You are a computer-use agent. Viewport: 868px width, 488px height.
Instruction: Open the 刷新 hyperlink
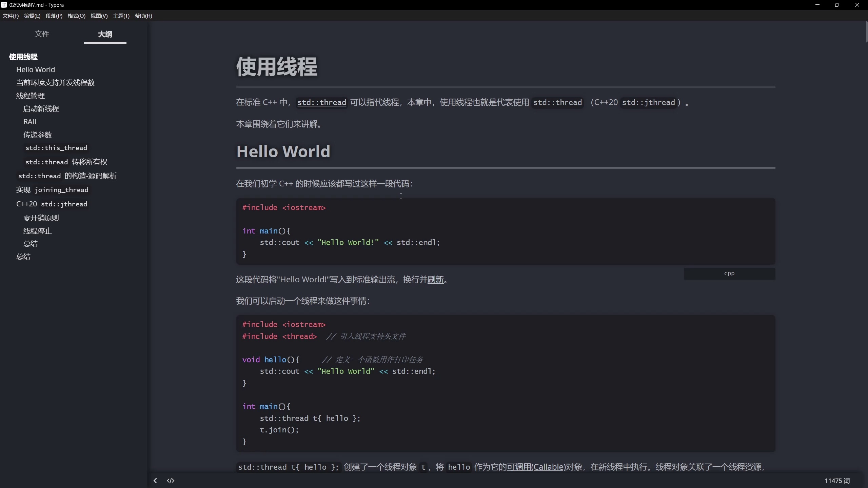[436, 280]
